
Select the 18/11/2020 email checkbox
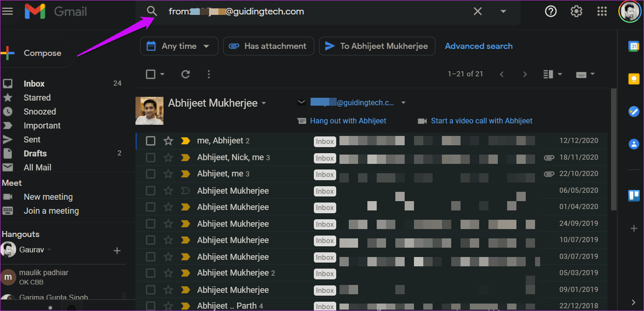(x=150, y=157)
